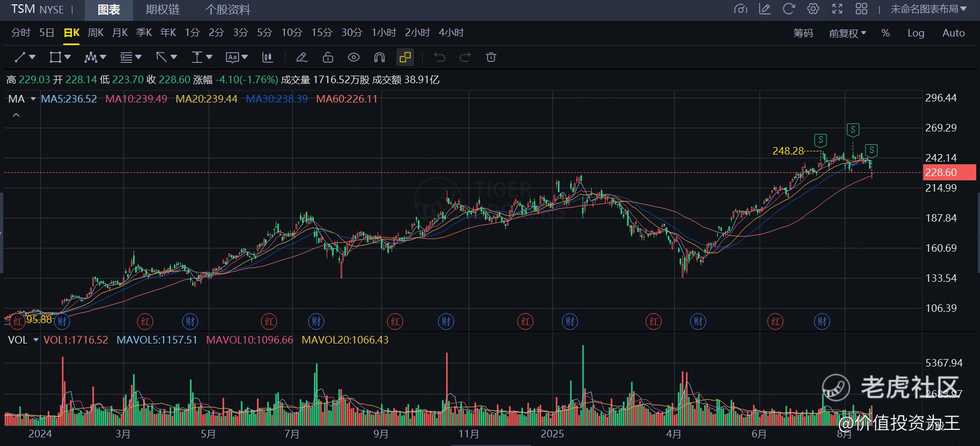
Task: Click the Auto scale button
Action: coord(953,33)
